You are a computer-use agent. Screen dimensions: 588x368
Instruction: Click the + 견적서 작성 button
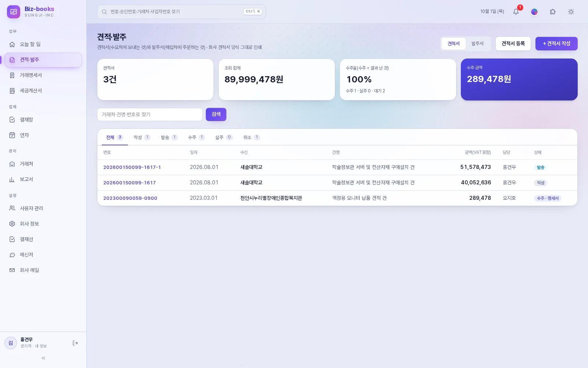(556, 43)
